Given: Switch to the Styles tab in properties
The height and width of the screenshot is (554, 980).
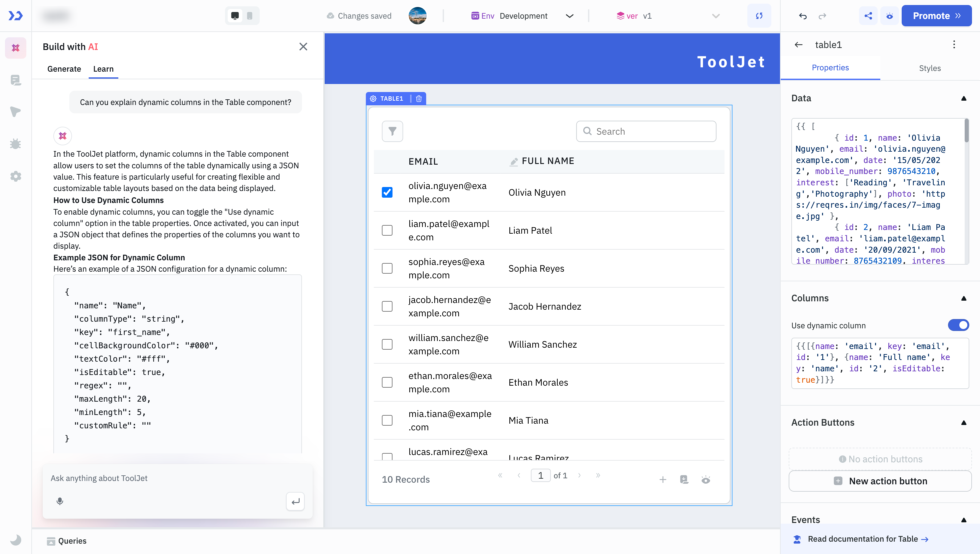Looking at the screenshot, I should click(930, 68).
